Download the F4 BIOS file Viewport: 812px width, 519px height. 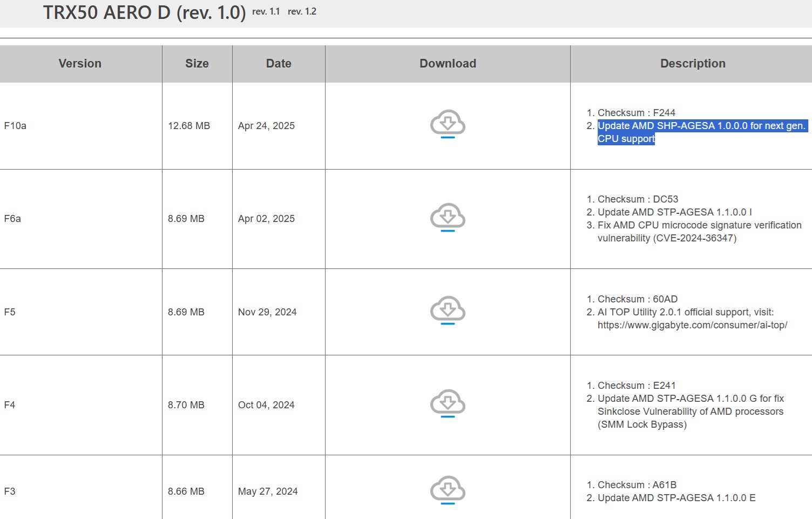coord(448,403)
